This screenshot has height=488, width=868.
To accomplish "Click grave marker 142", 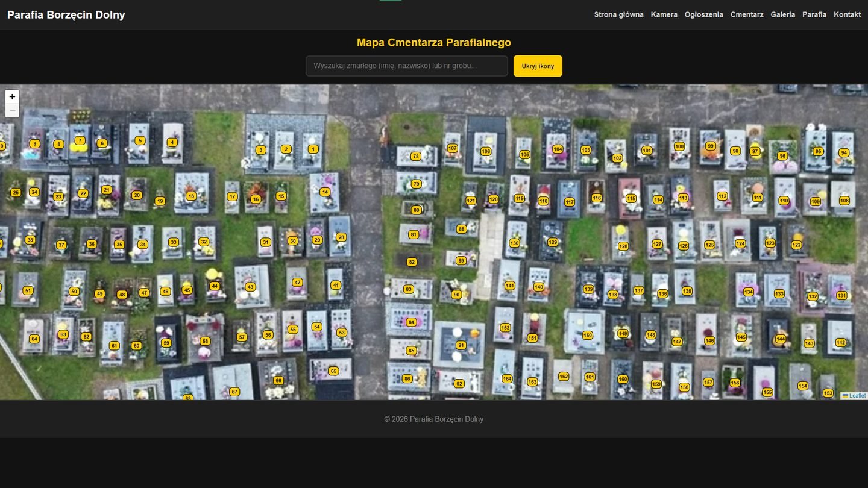I will (841, 342).
